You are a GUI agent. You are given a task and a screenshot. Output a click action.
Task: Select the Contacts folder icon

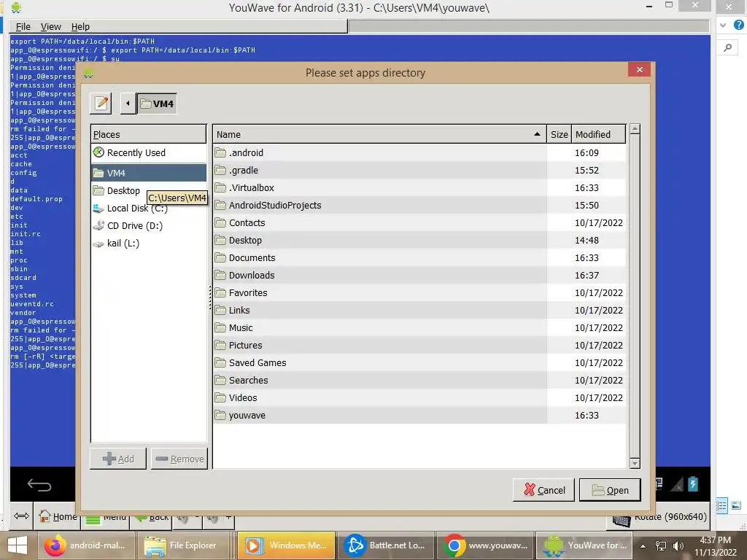[x=220, y=223]
